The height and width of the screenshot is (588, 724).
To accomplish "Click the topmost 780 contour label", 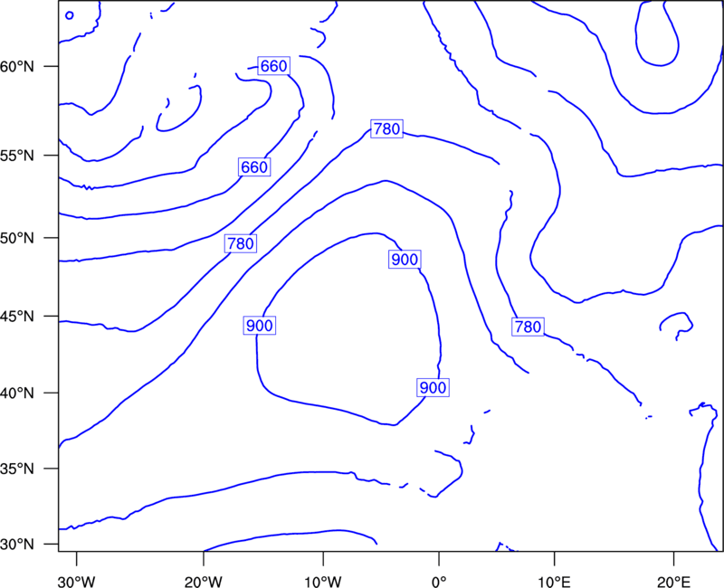I will pos(387,128).
